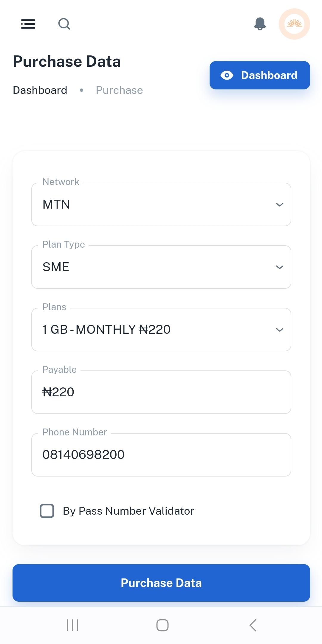
Task: Open the profile avatar menu
Action: coord(294,24)
